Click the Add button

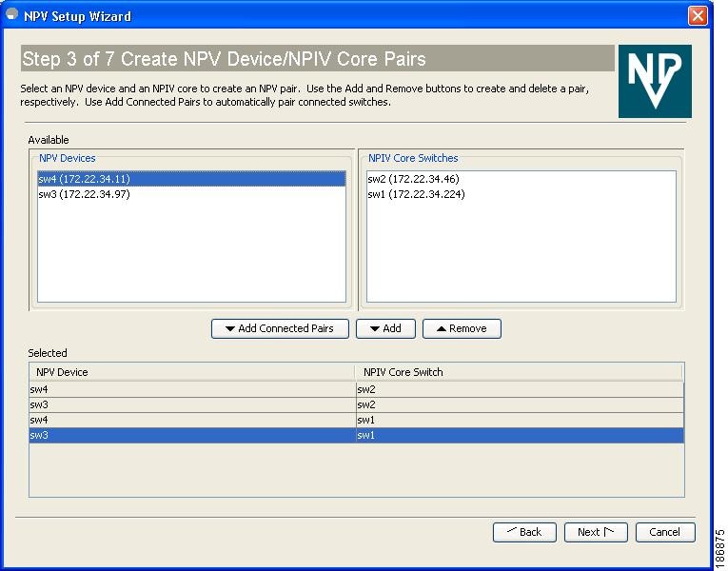385,328
